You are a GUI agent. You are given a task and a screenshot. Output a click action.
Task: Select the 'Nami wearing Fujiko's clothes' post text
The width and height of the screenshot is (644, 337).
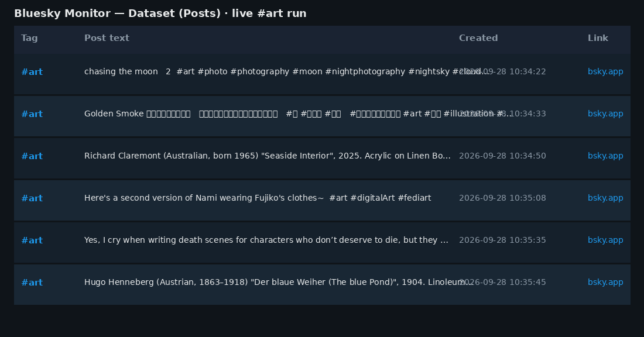click(258, 198)
